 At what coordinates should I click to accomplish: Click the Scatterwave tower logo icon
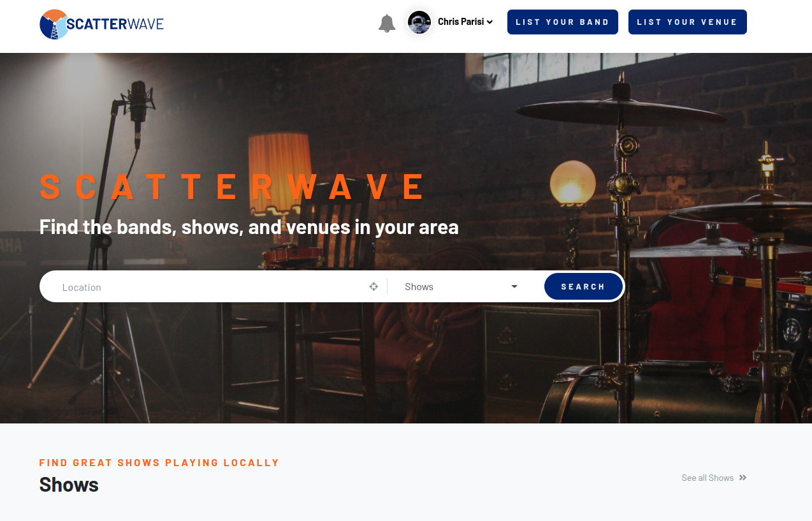click(x=54, y=24)
